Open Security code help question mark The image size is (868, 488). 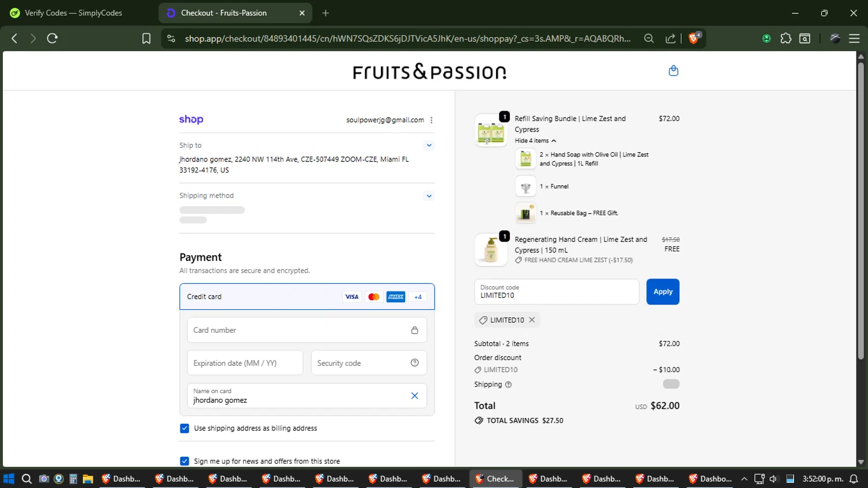[x=414, y=363]
